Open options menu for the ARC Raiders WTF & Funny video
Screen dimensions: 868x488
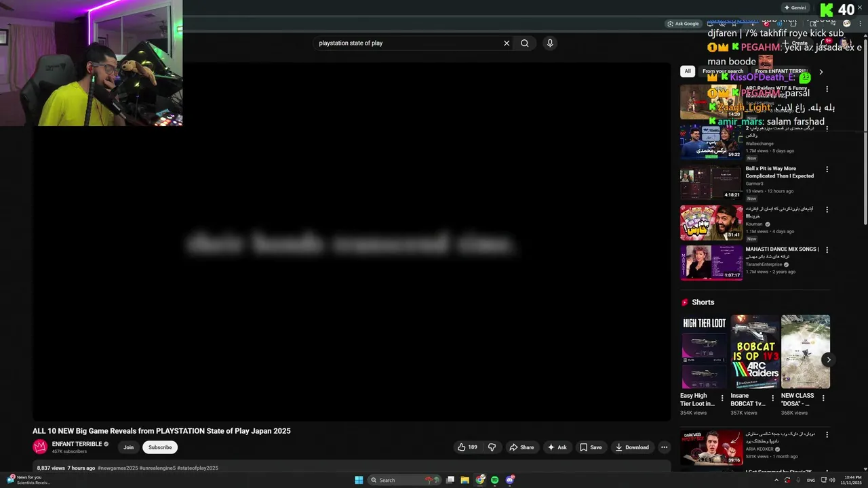click(827, 89)
